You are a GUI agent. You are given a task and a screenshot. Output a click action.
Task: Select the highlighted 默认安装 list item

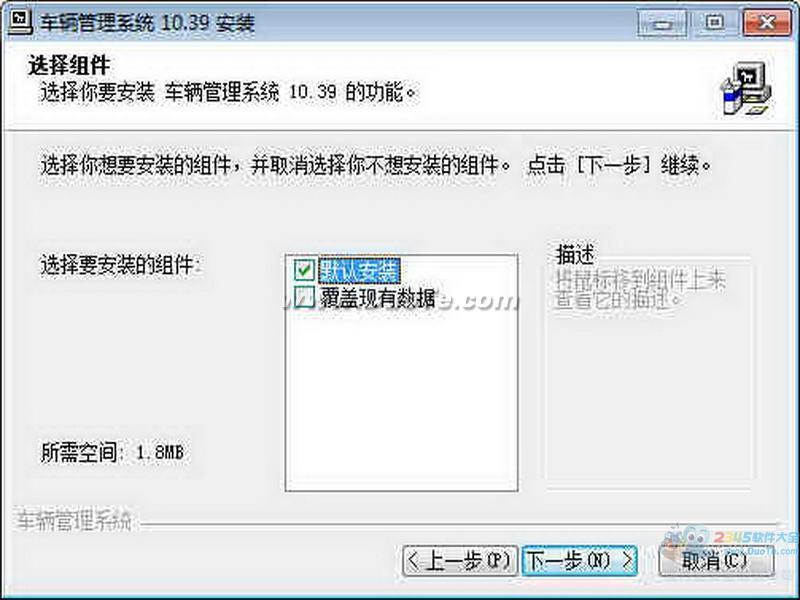coord(359,270)
